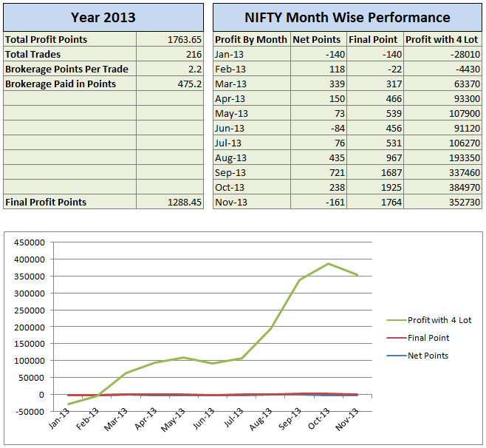Click the Profit By Month column header
Screen dimensions: 486x448
[x=251, y=40]
